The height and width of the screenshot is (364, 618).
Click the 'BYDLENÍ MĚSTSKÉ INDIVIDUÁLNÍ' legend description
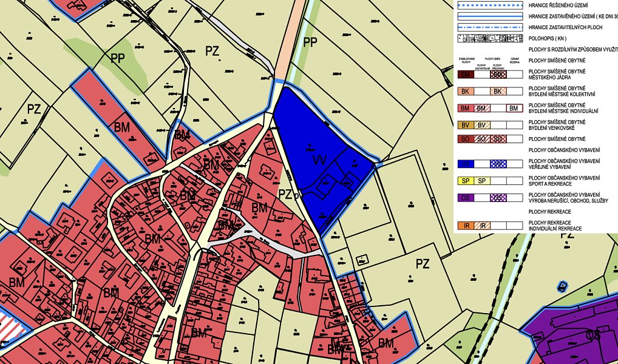563,111
